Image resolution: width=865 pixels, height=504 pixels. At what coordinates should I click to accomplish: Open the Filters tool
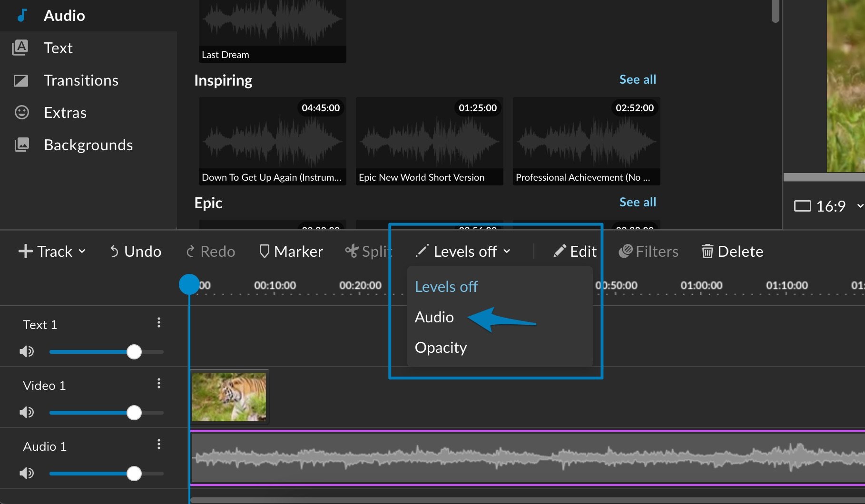pos(649,251)
